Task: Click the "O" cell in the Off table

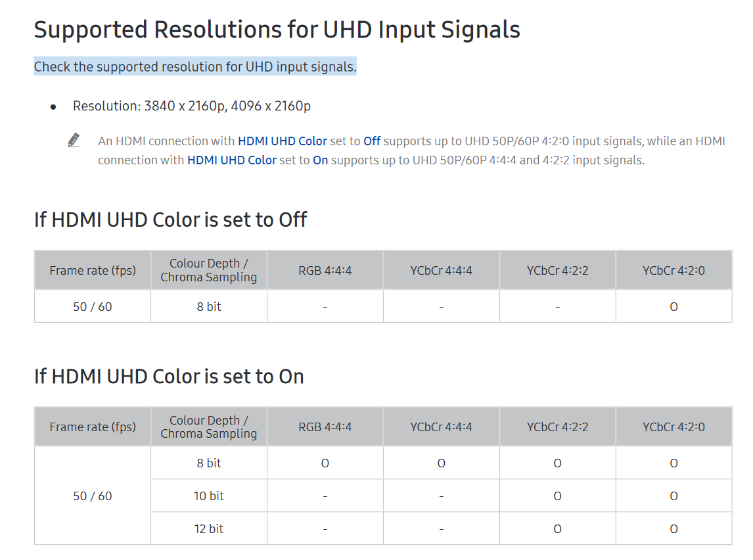Action: click(x=673, y=306)
